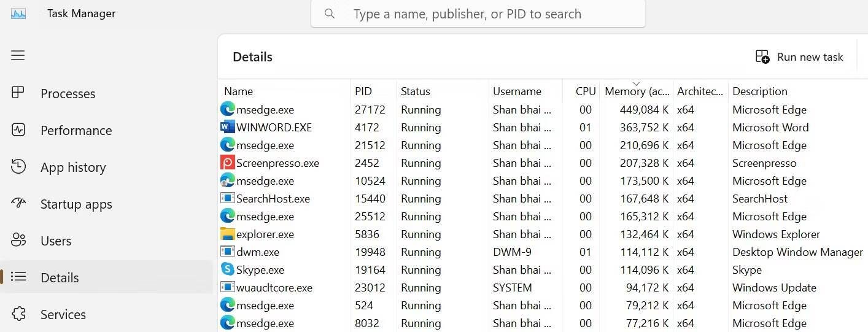
Task: Click the wuauclcore.exe process icon
Action: 228,287
